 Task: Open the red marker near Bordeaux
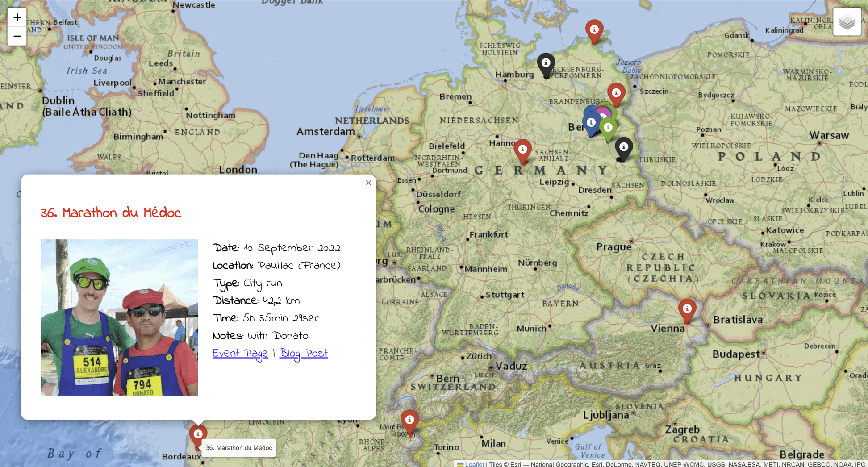pos(198,433)
